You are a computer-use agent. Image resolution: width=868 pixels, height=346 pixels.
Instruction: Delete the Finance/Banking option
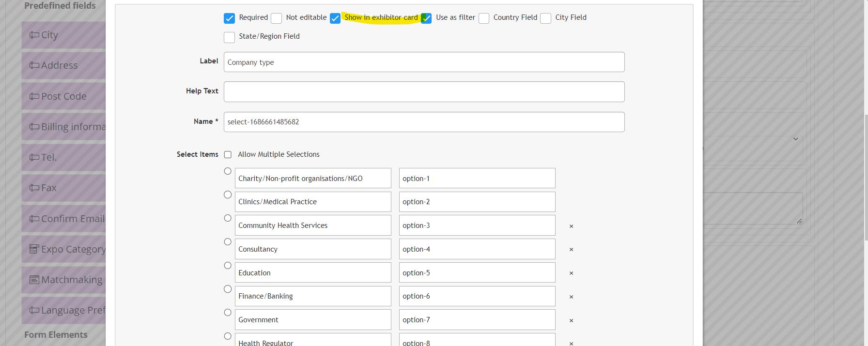tap(571, 297)
